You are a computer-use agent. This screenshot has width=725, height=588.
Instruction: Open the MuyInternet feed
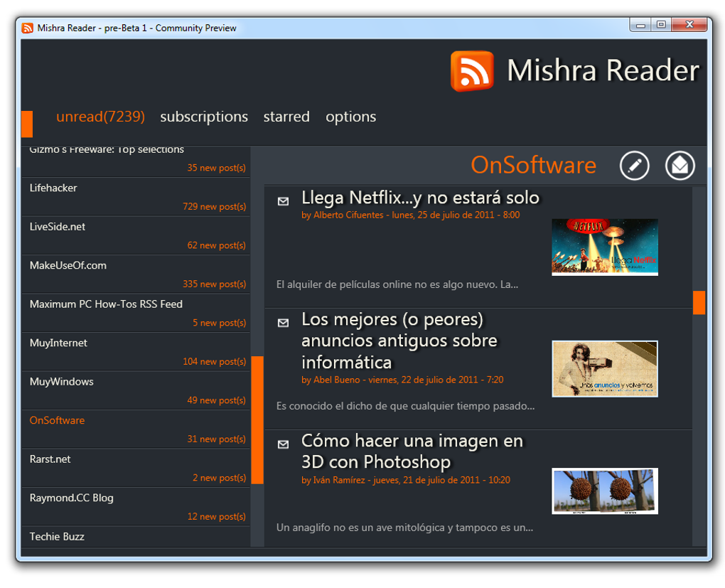click(136, 352)
